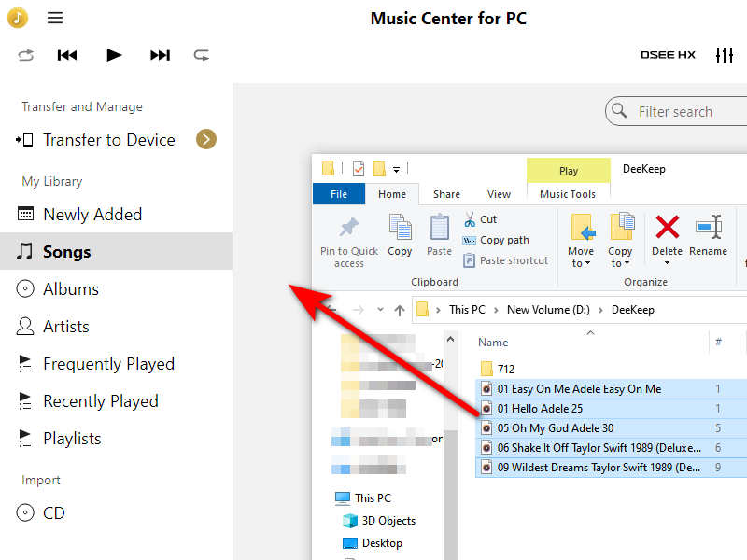Screen dimensions: 747x560
Task: Toggle repeat playback
Action: [201, 55]
